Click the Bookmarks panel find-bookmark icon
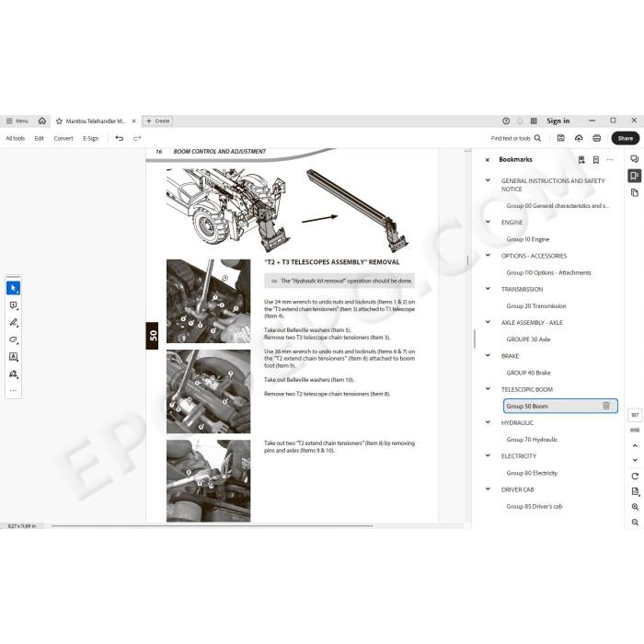 (581, 160)
